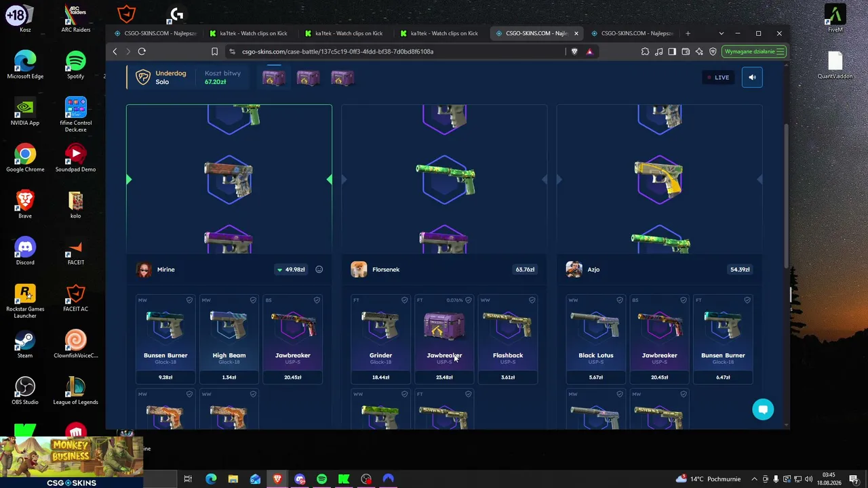Viewport: 868px width, 488px height.
Task: Select the third purple case in battle header
Action: [x=342, y=78]
